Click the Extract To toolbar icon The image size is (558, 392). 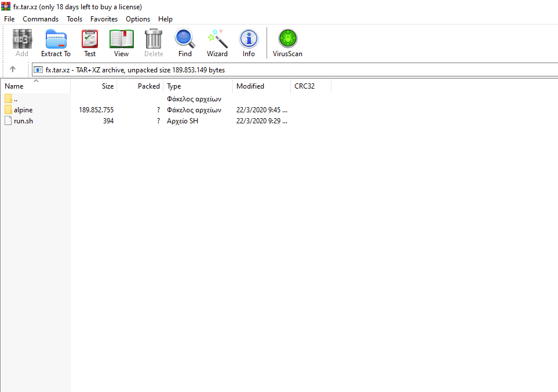pos(56,39)
